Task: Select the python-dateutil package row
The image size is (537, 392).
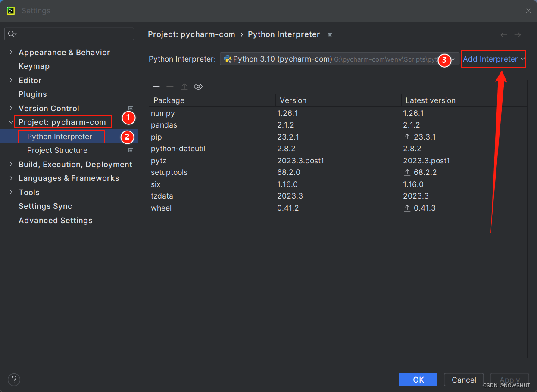Action: 338,149
